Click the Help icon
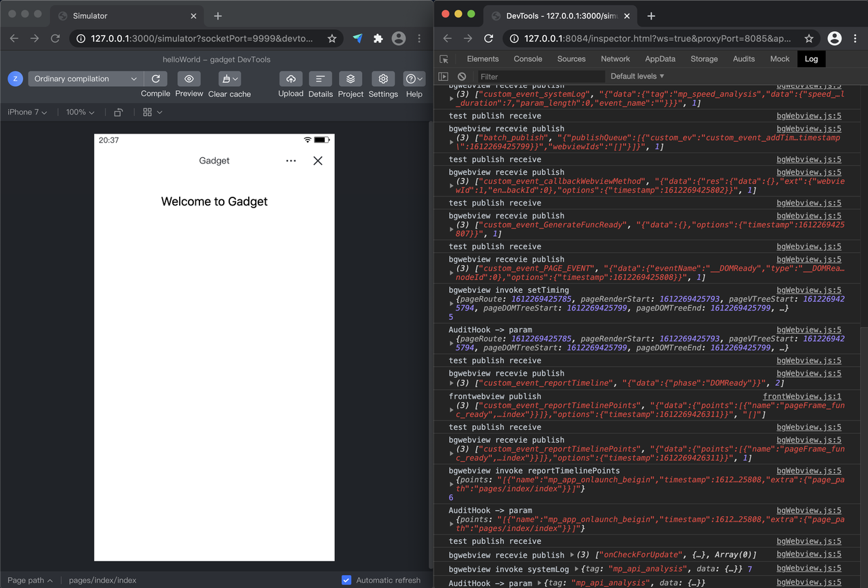The image size is (868, 588). (x=414, y=79)
